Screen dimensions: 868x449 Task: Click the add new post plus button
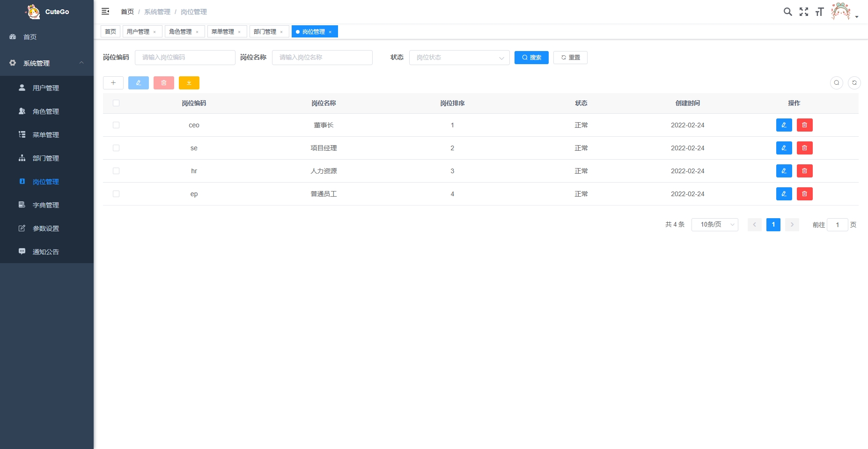[x=113, y=83]
